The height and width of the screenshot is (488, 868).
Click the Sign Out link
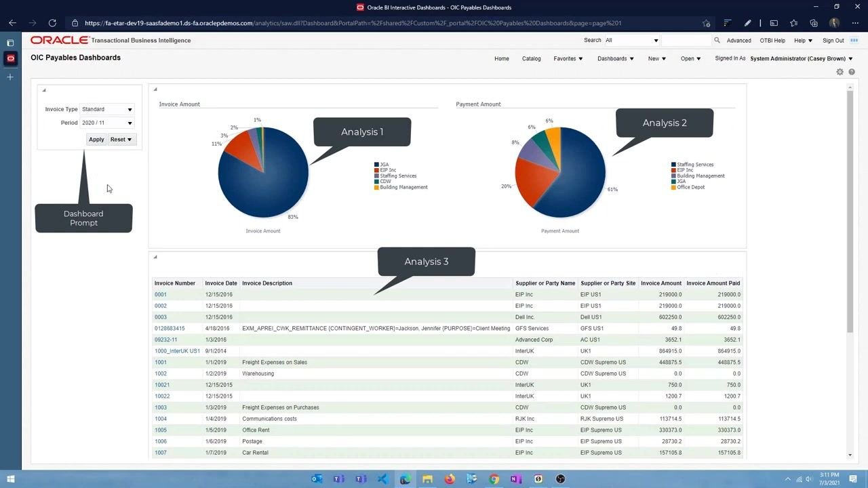pyautogui.click(x=833, y=41)
